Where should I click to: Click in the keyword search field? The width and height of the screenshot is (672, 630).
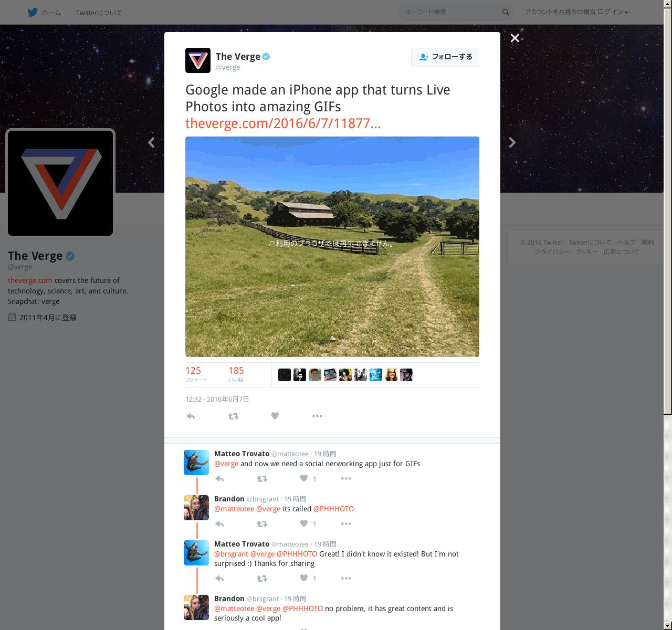pos(451,12)
